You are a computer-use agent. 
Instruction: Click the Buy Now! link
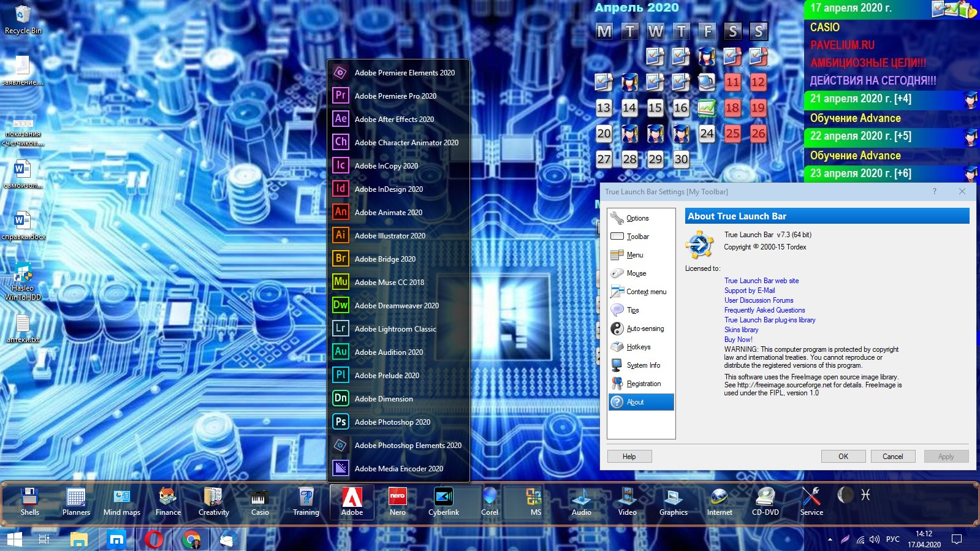(x=738, y=340)
